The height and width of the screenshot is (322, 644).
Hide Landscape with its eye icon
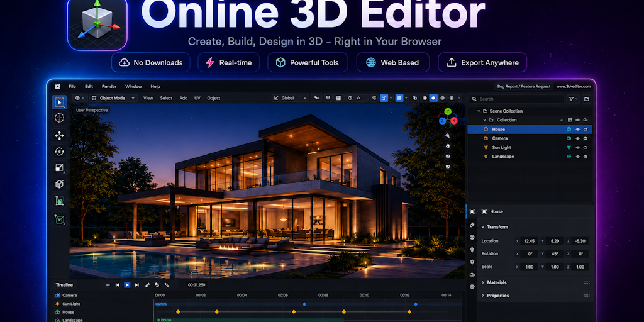pyautogui.click(x=577, y=157)
